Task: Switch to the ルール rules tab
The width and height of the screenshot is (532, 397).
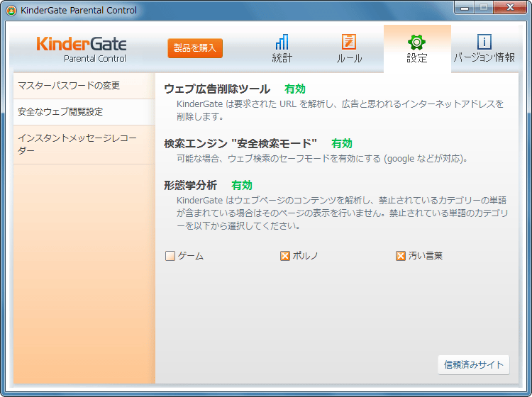Action: (349, 48)
